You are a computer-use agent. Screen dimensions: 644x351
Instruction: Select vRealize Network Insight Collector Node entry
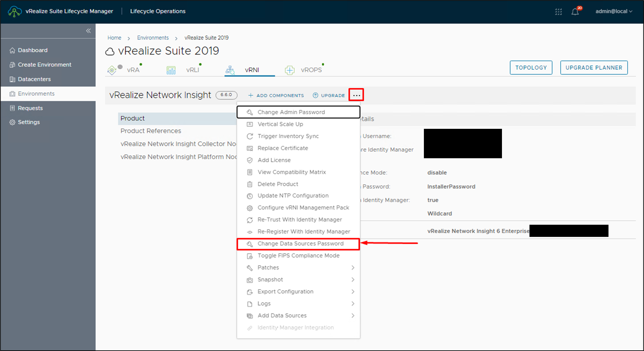click(x=179, y=144)
